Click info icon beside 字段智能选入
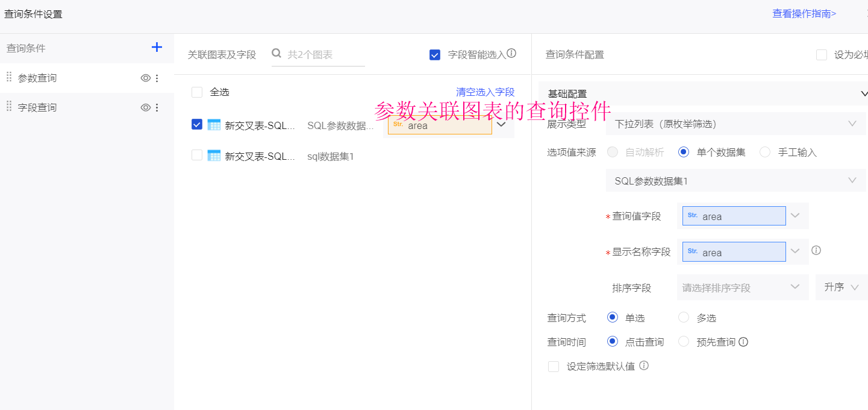Viewport: 868px width, 410px height. (x=511, y=53)
